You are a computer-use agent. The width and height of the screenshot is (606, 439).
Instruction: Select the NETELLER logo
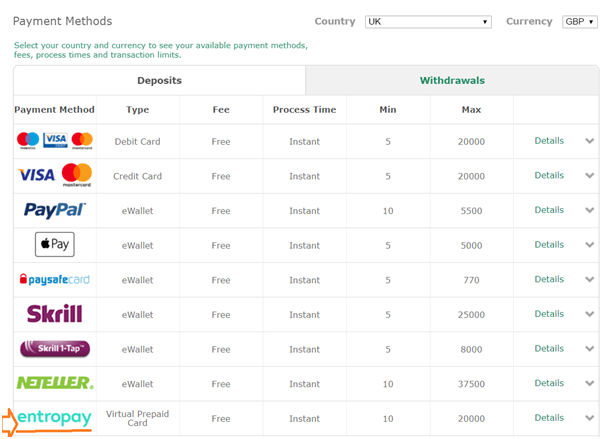pos(55,383)
